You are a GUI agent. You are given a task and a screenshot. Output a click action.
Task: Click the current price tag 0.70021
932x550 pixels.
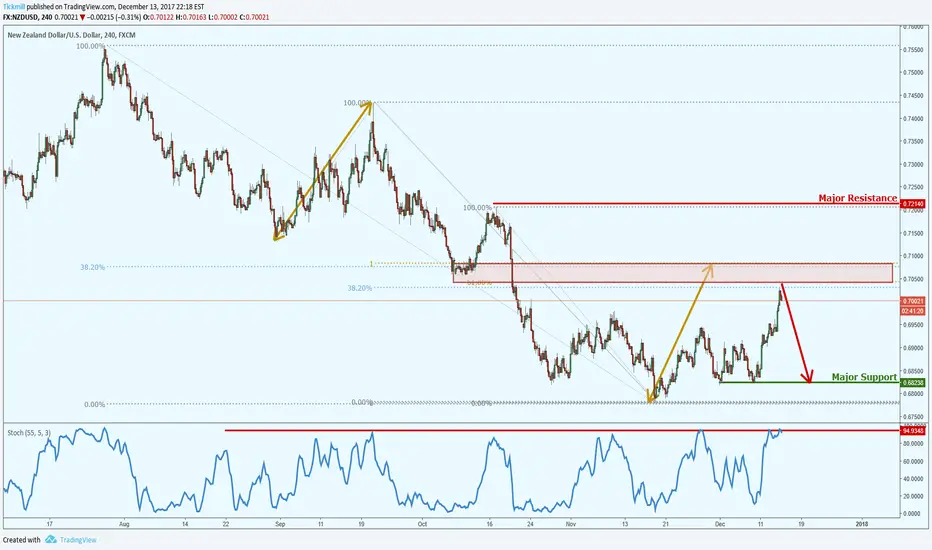click(x=913, y=301)
